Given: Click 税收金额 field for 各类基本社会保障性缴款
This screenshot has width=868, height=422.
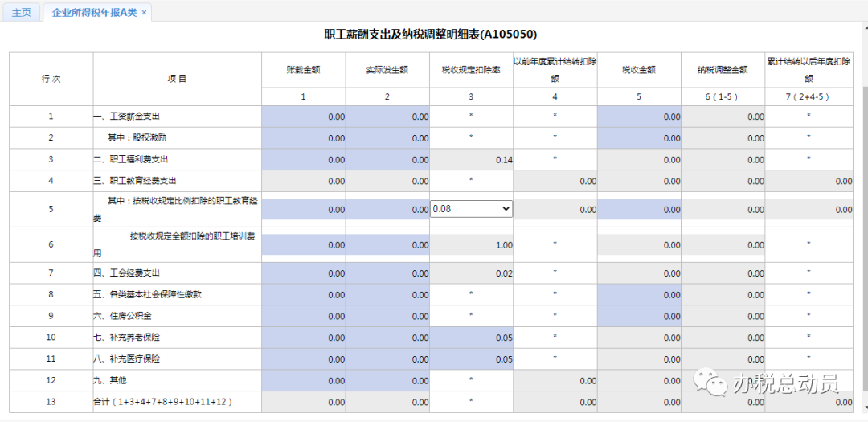Looking at the screenshot, I should coord(639,295).
